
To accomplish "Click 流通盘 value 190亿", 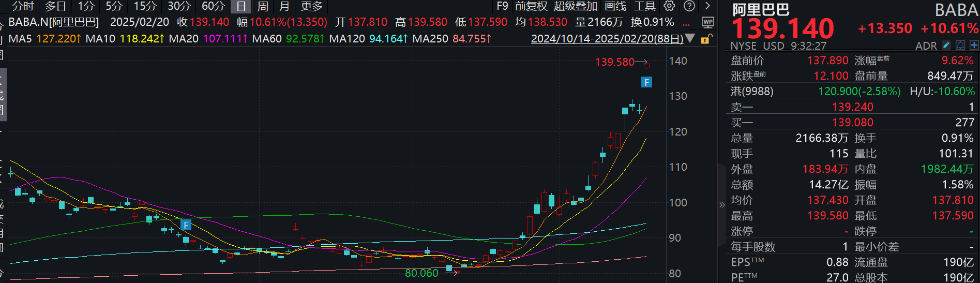I will (x=959, y=262).
